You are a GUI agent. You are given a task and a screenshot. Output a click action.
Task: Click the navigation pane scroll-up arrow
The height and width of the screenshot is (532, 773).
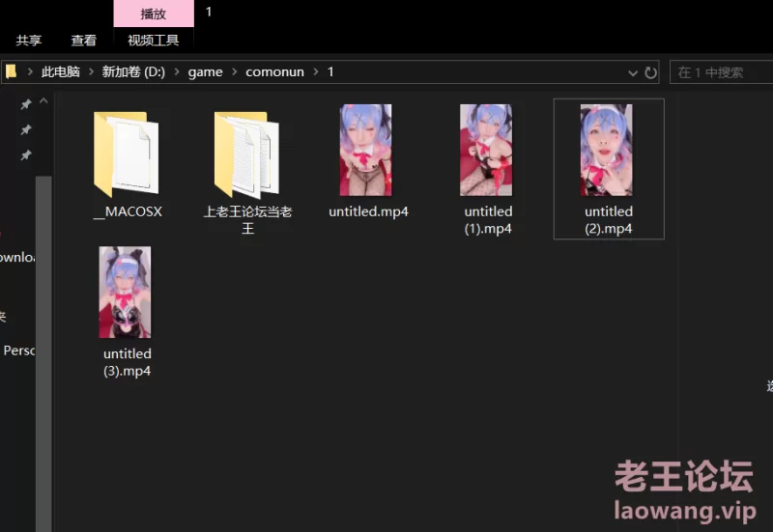point(43,101)
